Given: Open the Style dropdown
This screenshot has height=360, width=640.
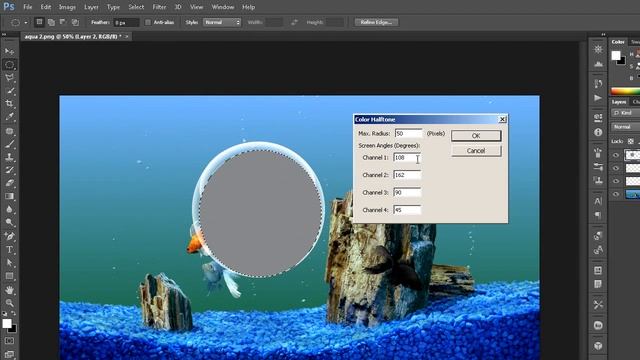Looking at the screenshot, I should coord(222,22).
